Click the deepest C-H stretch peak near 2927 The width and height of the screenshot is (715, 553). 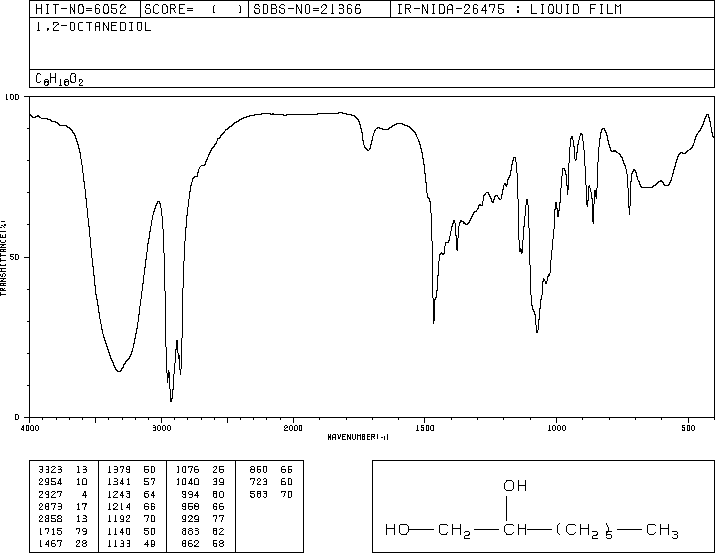tap(171, 400)
